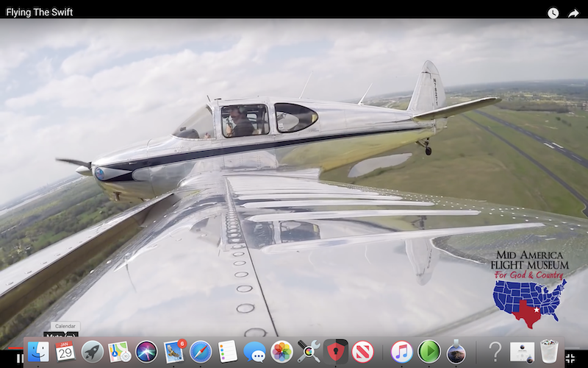Open the Maps app in dock
This screenshot has height=368, width=588.
click(119, 352)
